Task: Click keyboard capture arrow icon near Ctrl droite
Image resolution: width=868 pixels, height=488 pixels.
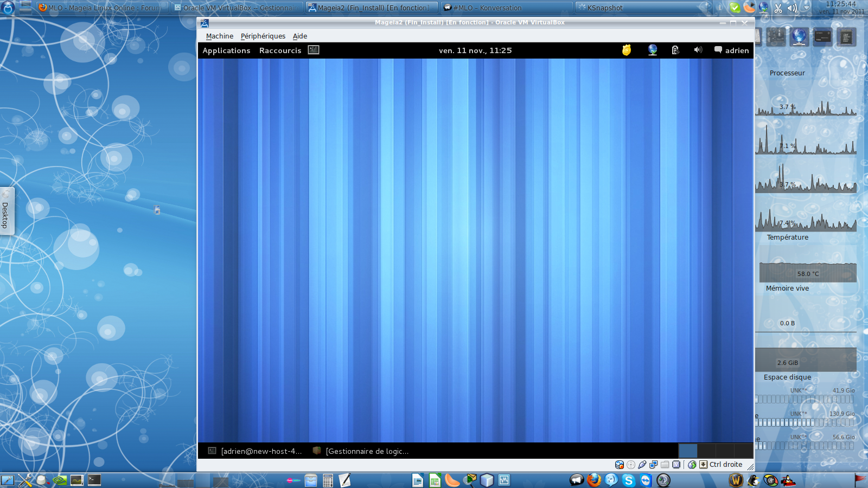Action: (704, 465)
